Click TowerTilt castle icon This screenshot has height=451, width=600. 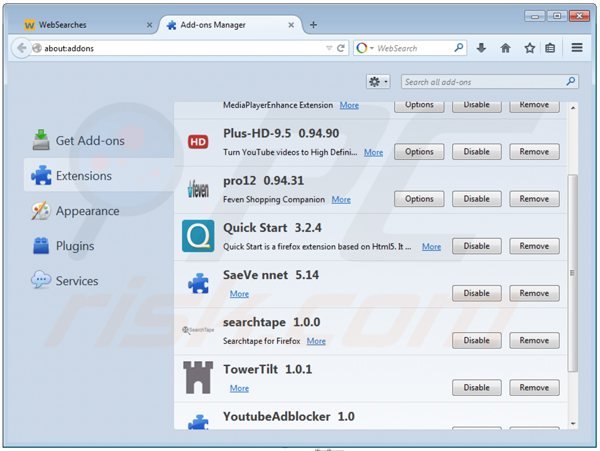click(198, 378)
